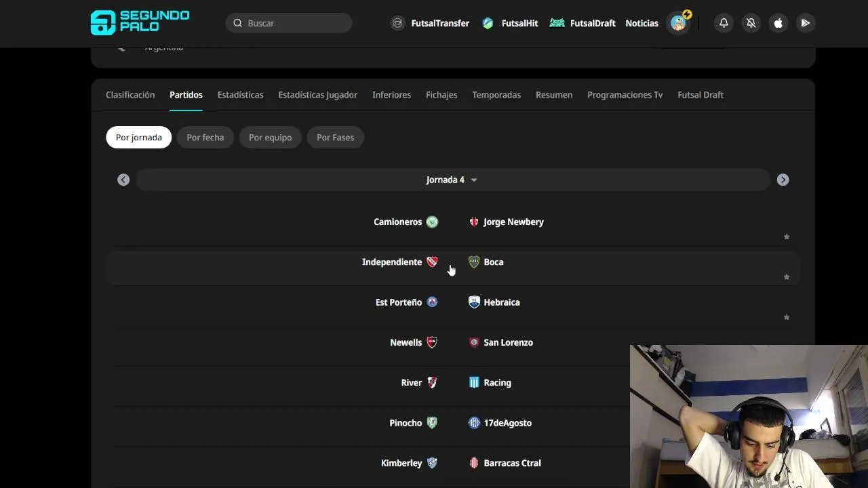Viewport: 868px width, 488px height.
Task: Open the Hebraica team name
Action: click(502, 302)
